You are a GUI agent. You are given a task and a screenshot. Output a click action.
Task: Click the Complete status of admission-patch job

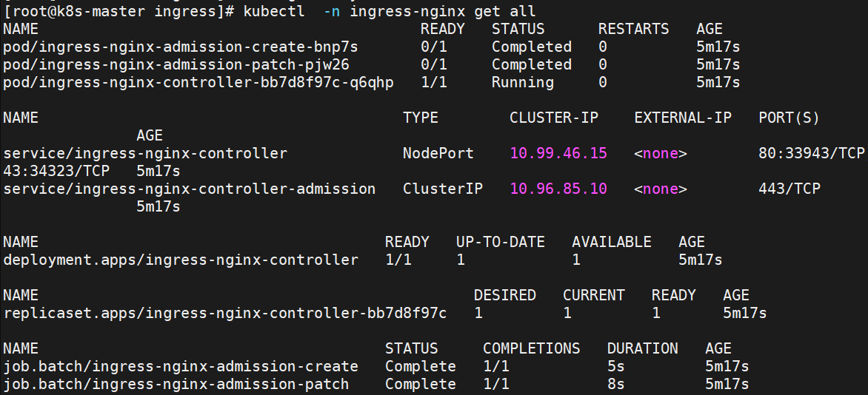420,384
